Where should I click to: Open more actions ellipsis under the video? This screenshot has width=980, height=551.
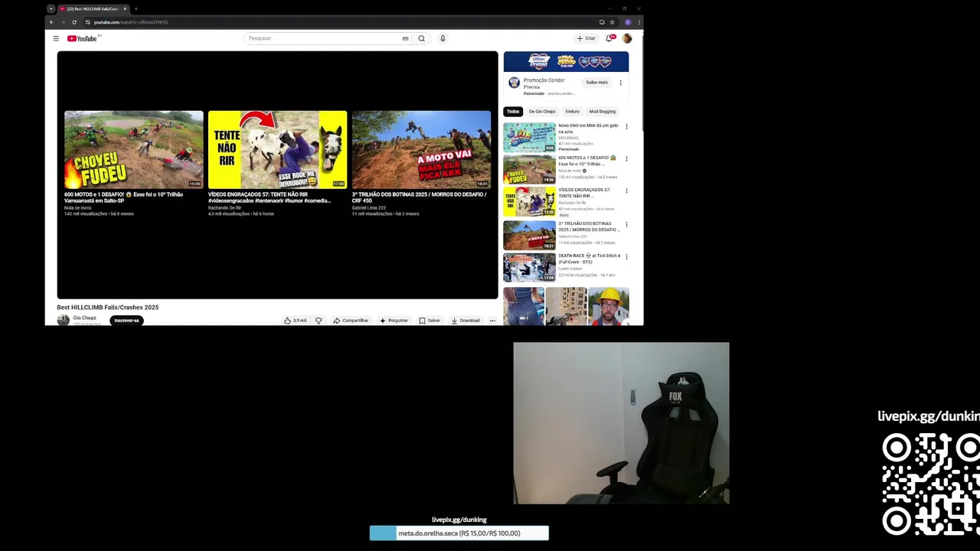(x=492, y=321)
